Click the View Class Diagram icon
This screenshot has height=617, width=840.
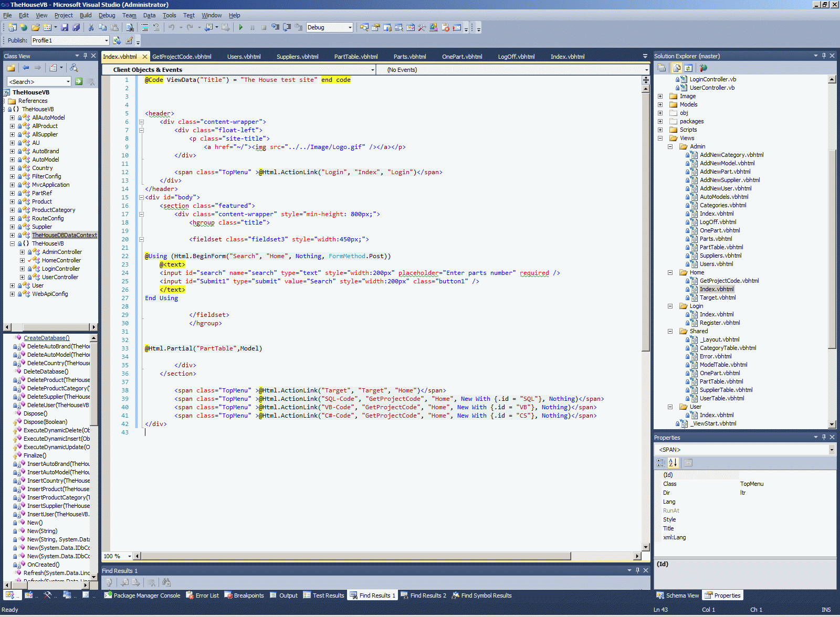[x=74, y=68]
